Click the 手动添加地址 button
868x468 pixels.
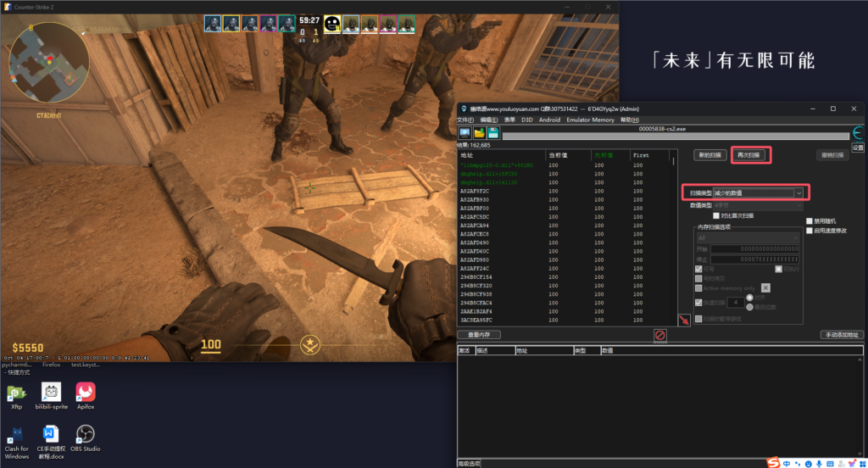coord(842,335)
